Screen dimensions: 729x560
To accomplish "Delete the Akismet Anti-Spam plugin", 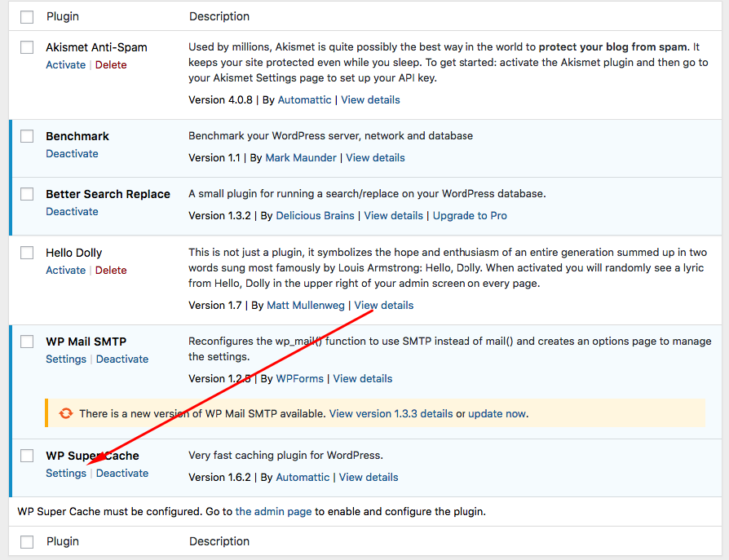I will 111,64.
